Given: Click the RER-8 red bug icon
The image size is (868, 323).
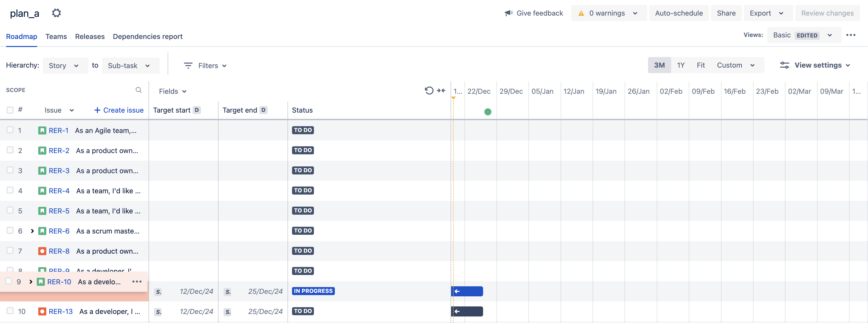Looking at the screenshot, I should tap(42, 251).
